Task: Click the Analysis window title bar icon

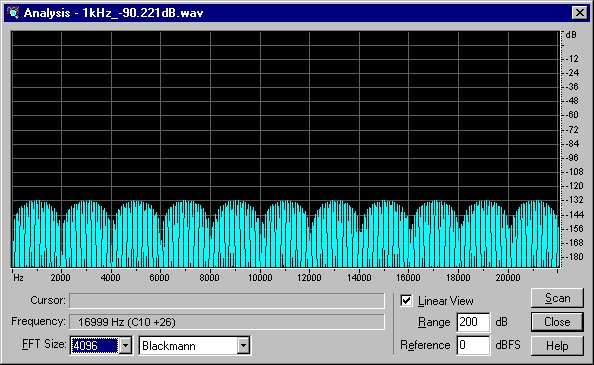Action: (13, 12)
